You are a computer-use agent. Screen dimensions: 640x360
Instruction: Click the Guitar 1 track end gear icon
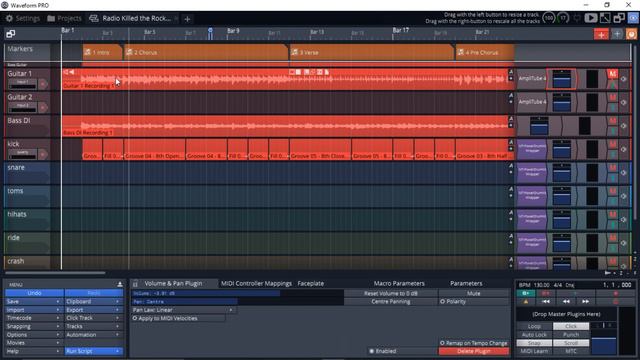pos(624,79)
